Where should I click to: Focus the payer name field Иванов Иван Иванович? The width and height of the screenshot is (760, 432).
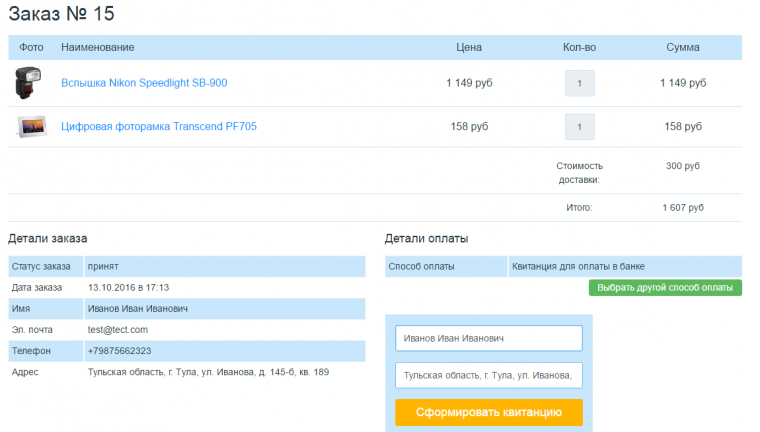(488, 339)
